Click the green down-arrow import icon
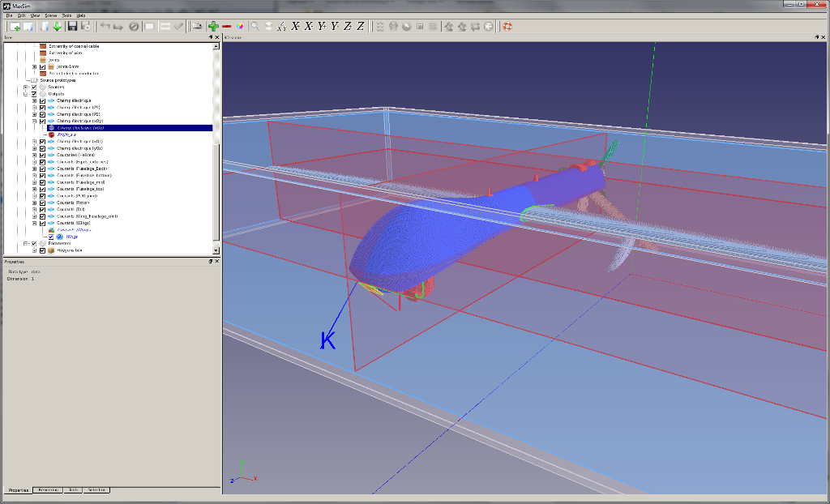The width and height of the screenshot is (830, 504). tap(58, 27)
